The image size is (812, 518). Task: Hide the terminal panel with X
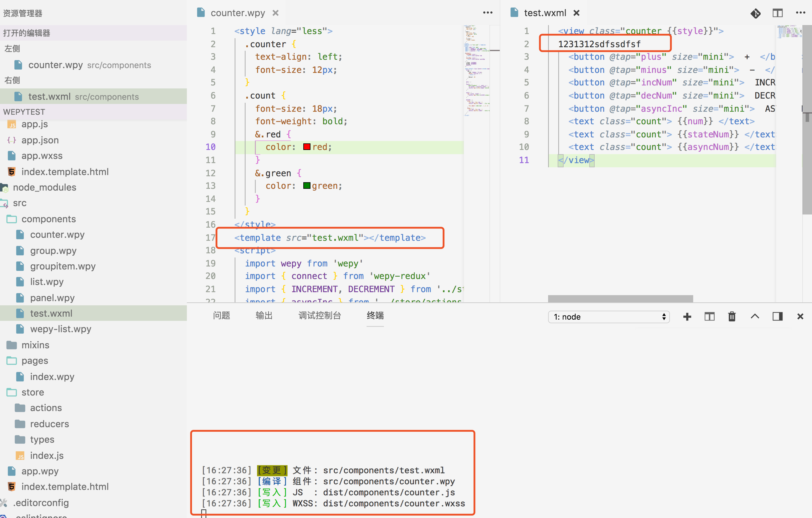(800, 317)
